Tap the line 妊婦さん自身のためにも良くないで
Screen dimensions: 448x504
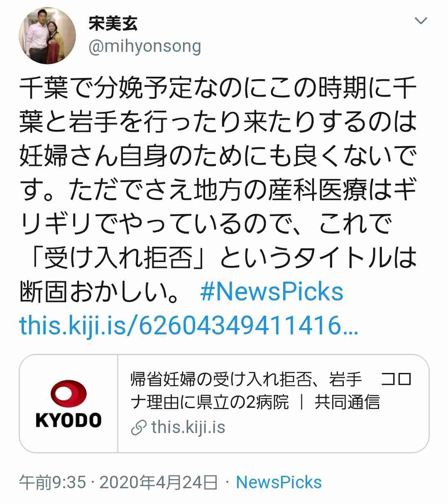click(x=218, y=156)
